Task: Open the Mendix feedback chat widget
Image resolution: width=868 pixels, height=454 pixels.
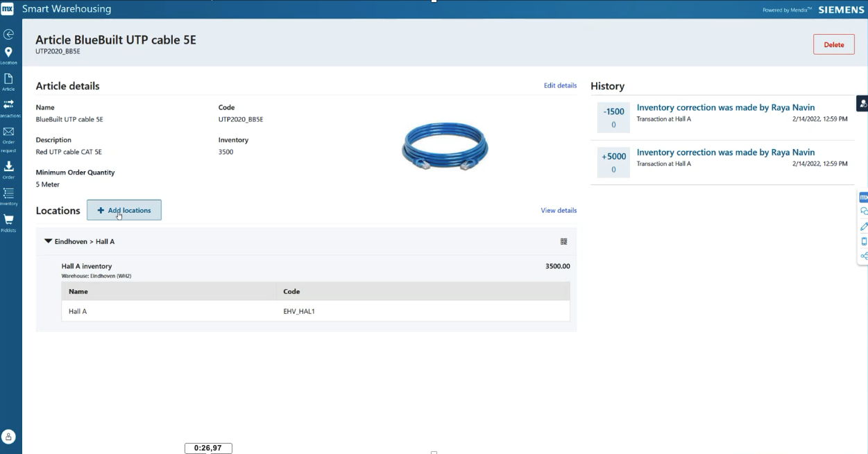Action: click(862, 211)
